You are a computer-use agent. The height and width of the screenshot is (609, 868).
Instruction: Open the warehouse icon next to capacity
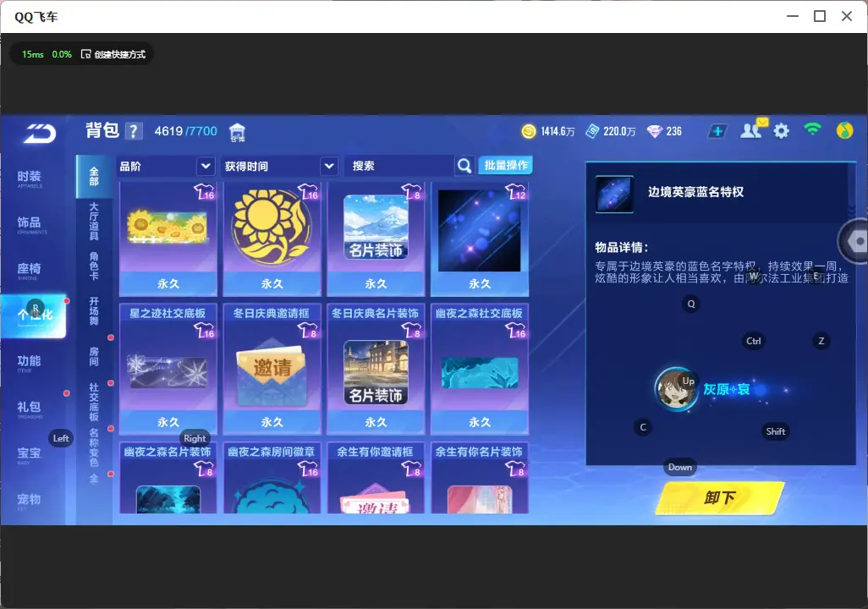237,132
